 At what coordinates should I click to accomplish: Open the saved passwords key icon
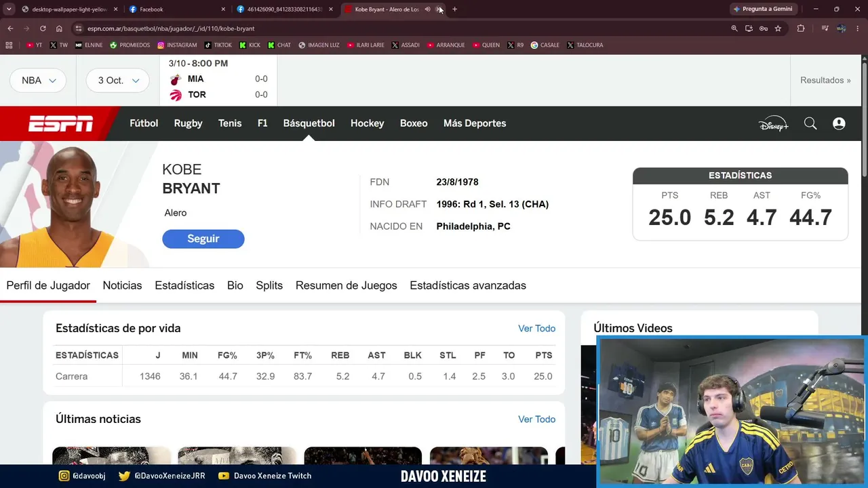(764, 28)
